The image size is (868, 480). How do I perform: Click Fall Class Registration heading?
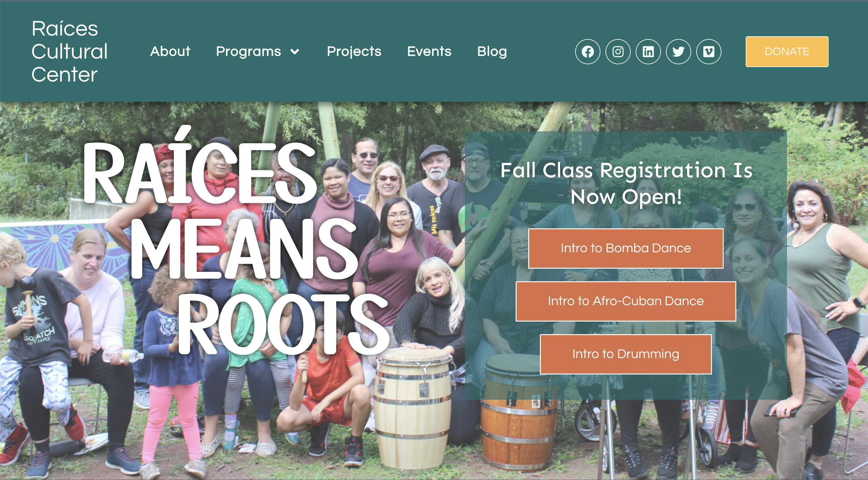(626, 183)
